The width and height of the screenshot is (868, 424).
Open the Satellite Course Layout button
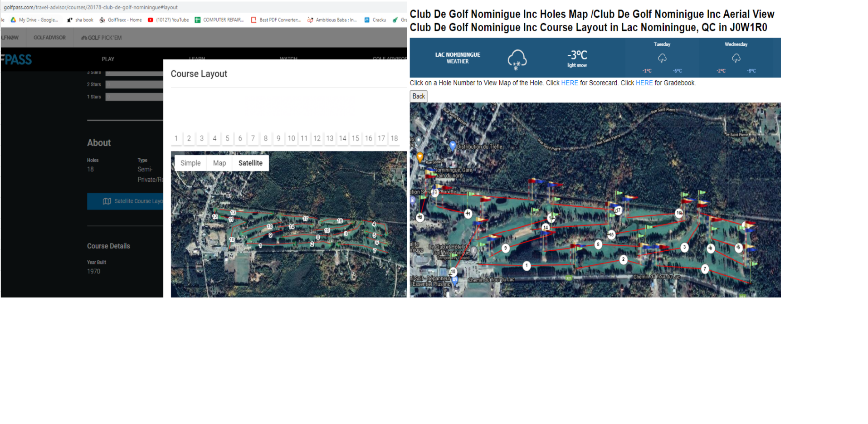pyautogui.click(x=125, y=201)
